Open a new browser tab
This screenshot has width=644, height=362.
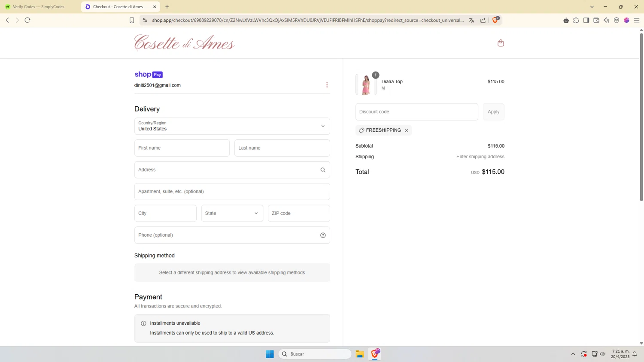[167, 7]
